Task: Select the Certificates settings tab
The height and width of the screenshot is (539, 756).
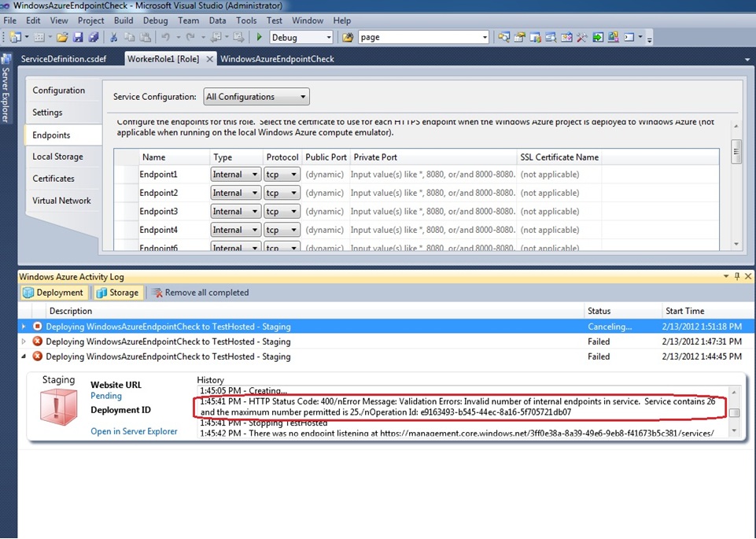Action: [x=53, y=179]
